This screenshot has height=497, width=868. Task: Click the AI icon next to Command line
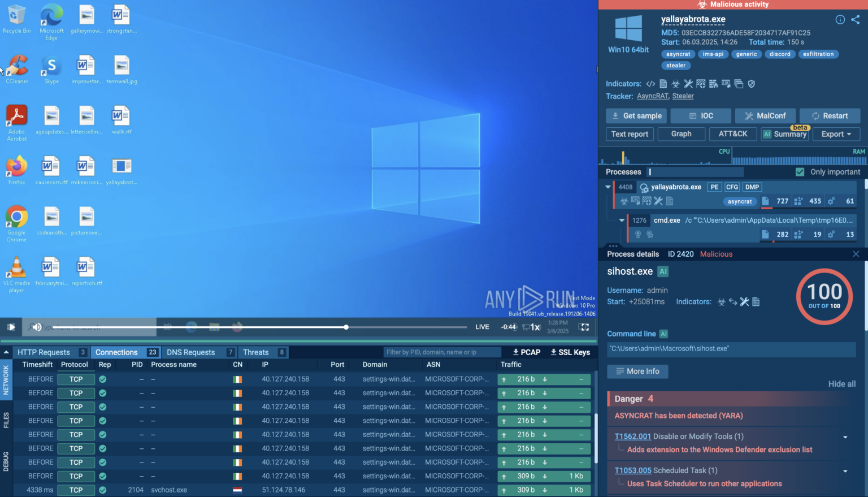point(663,334)
